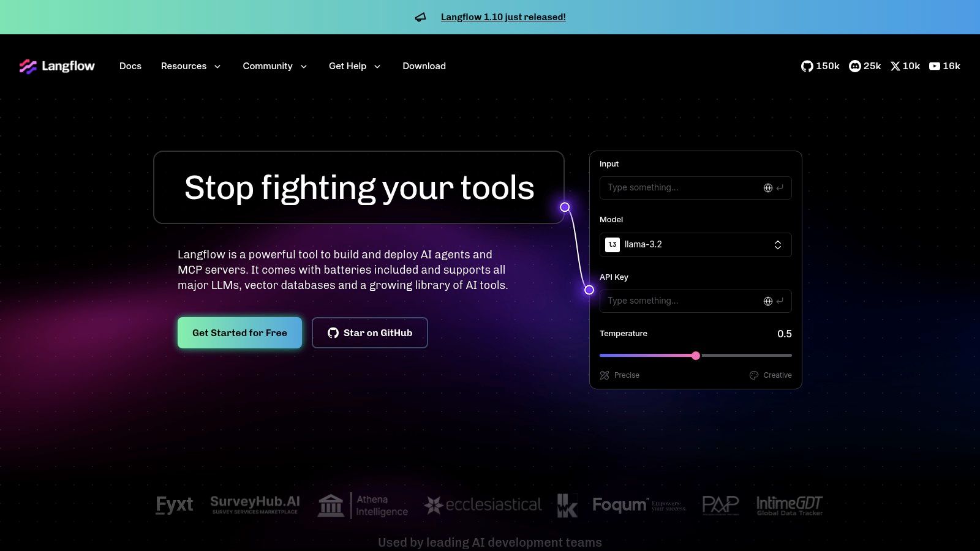This screenshot has width=980, height=551.
Task: Click the SurveyHub.AI logo
Action: pos(255,504)
